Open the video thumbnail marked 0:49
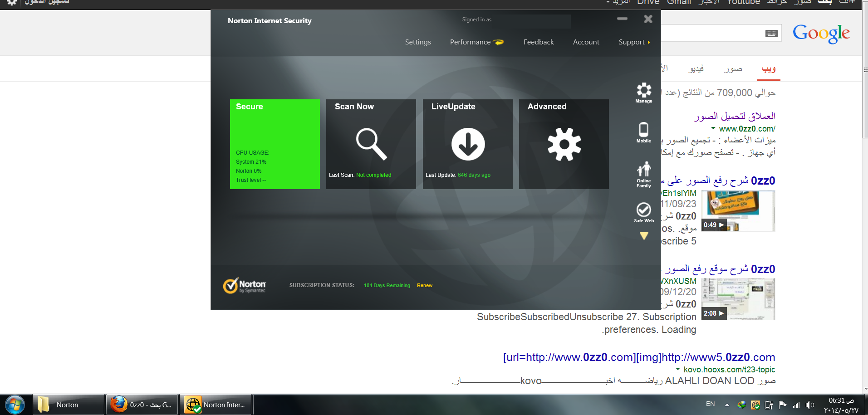 pyautogui.click(x=738, y=211)
